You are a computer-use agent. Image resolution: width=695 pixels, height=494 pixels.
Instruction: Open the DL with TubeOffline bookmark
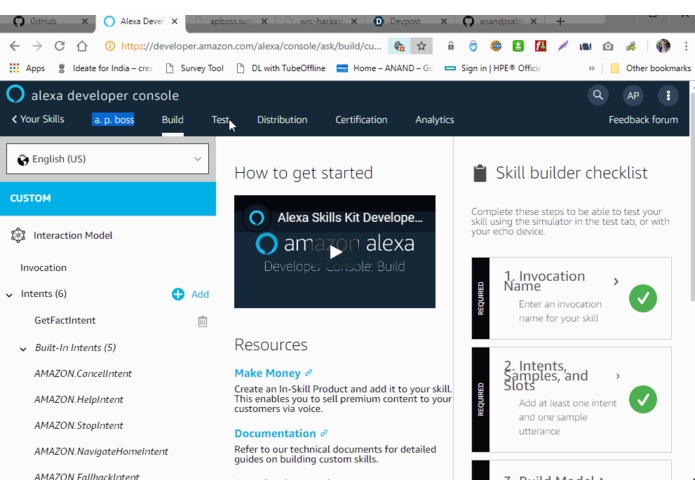[x=281, y=68]
